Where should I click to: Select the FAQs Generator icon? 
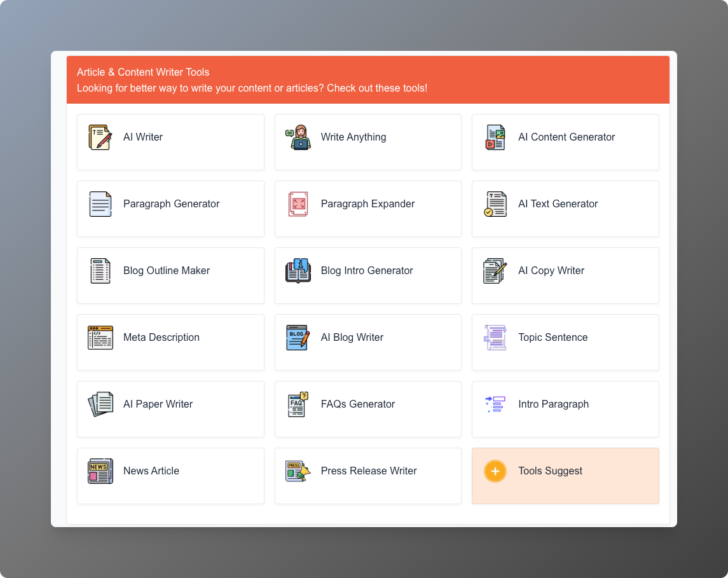coord(297,404)
